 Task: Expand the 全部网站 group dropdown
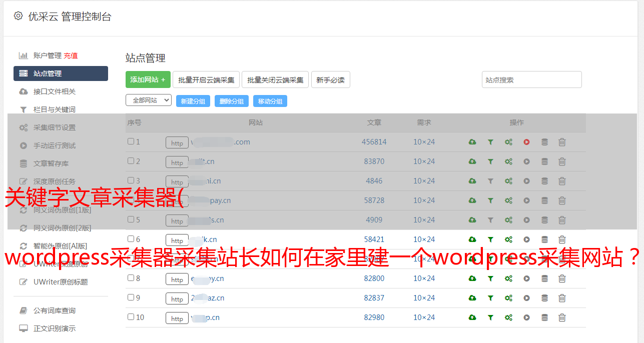coord(149,100)
